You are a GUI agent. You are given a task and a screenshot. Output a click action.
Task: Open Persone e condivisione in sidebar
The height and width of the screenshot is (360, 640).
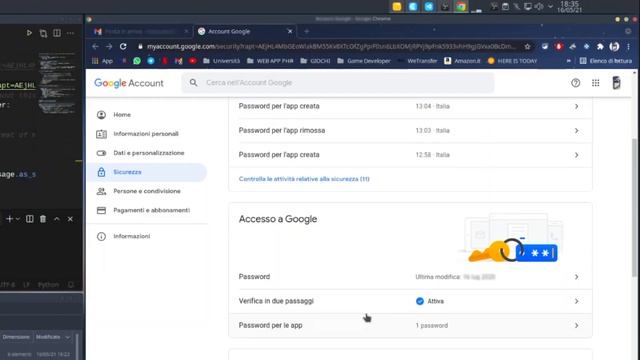(147, 191)
